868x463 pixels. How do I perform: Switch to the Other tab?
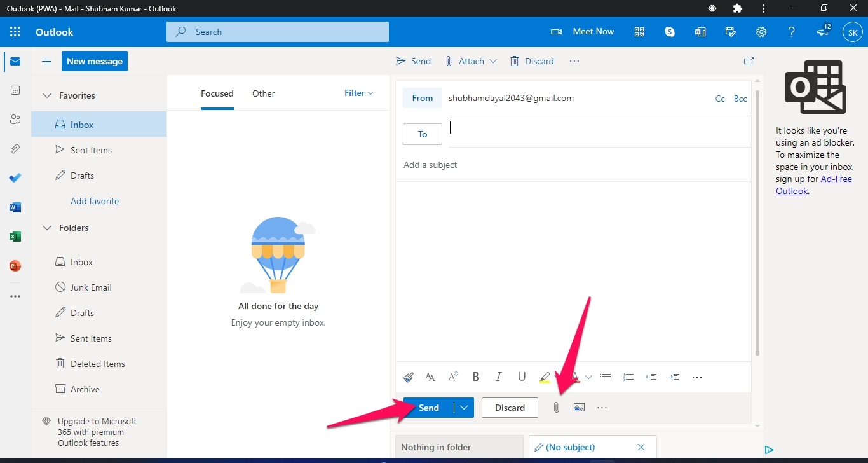tap(263, 93)
